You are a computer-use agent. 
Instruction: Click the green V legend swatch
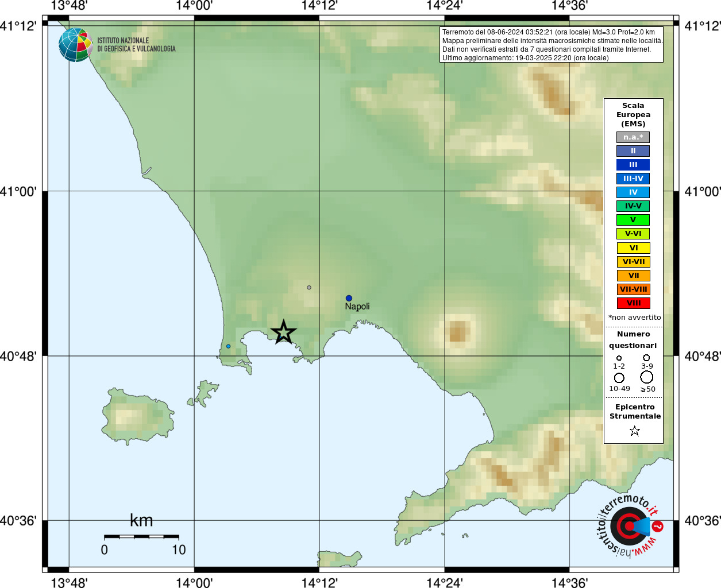click(633, 220)
